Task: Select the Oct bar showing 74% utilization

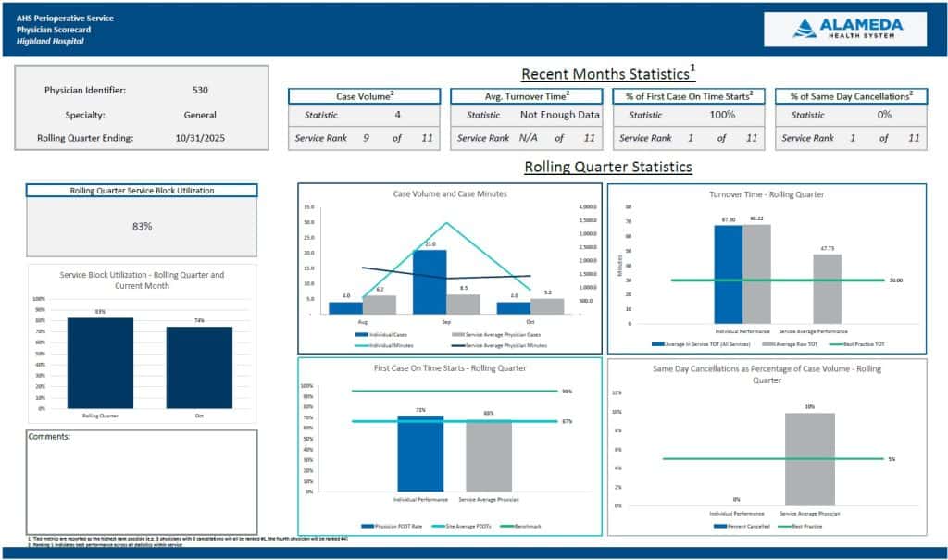Action: point(199,367)
